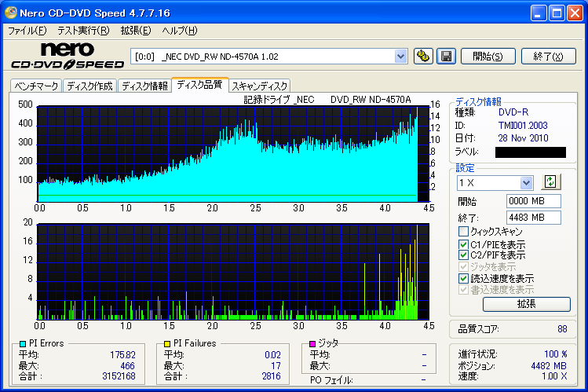
Task: Click the Nero disc icon in title bar
Action: [10, 13]
